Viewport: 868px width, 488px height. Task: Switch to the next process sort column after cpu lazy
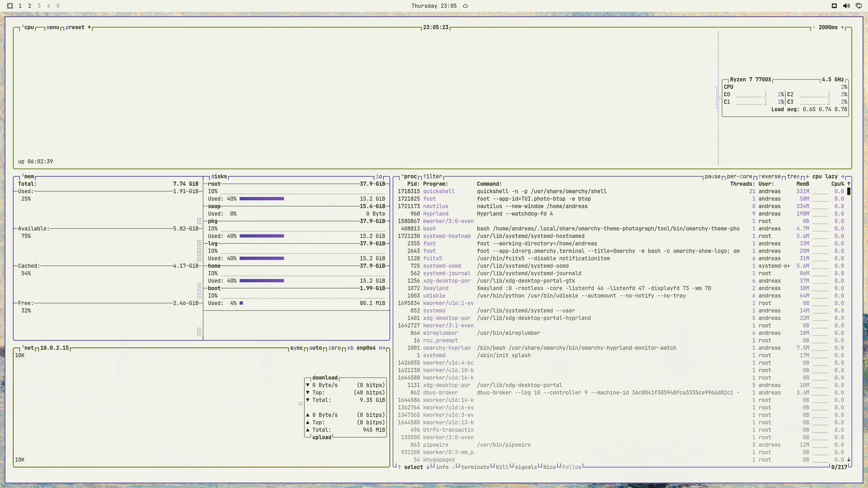tap(843, 177)
